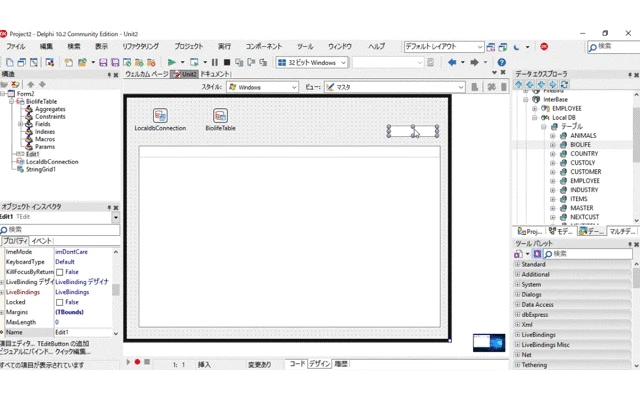Image resolution: width=640 pixels, height=400 pixels.
Task: Open the Refactoring menu
Action: (140, 47)
